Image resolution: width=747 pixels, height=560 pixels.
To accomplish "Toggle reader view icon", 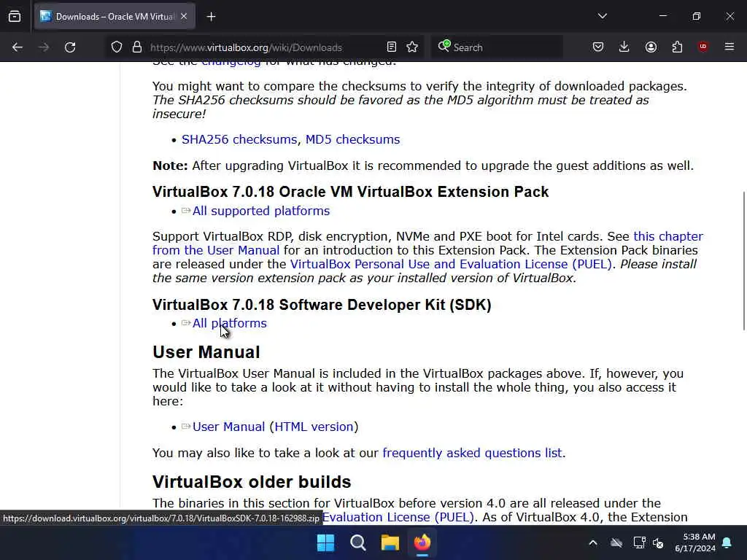I will (x=392, y=47).
